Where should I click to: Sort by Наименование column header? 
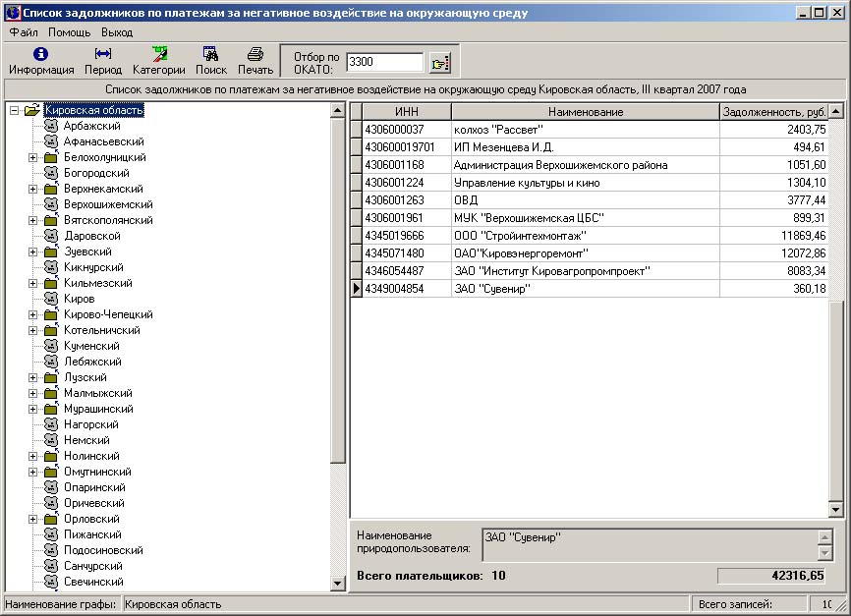tap(585, 112)
